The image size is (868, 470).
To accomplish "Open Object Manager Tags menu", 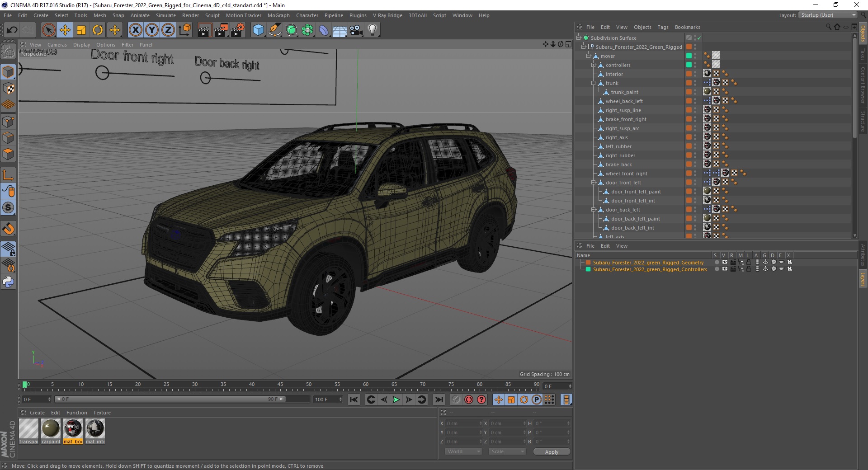I will pyautogui.click(x=663, y=27).
